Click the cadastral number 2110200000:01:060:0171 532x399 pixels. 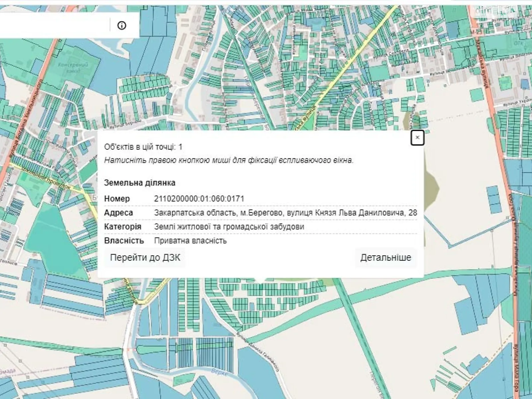(199, 199)
